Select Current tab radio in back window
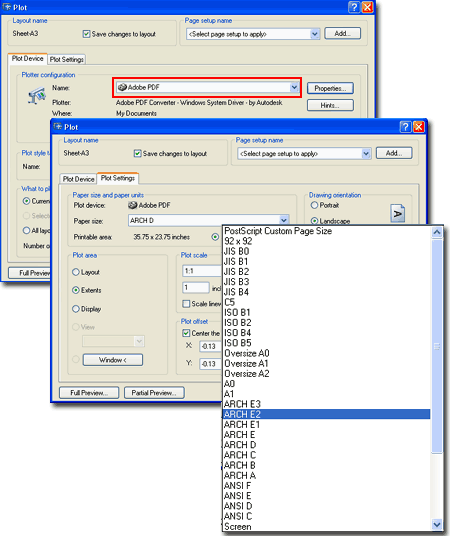450x536 pixels. 26,201
